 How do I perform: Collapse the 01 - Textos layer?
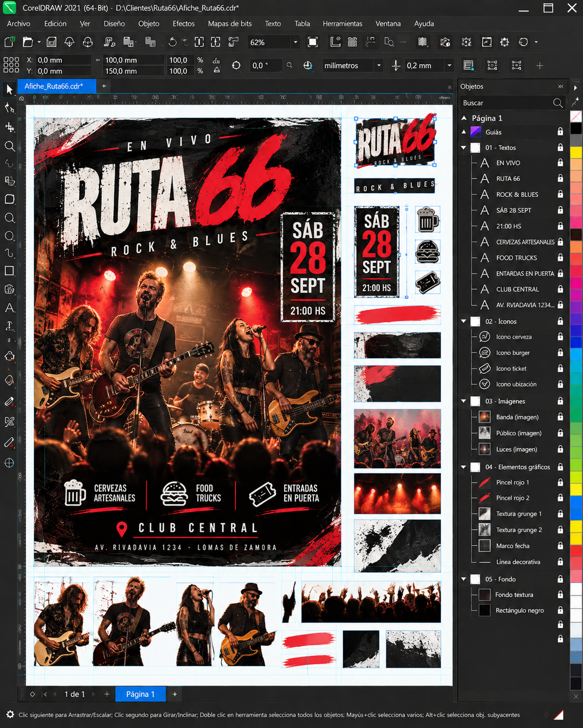tap(464, 147)
